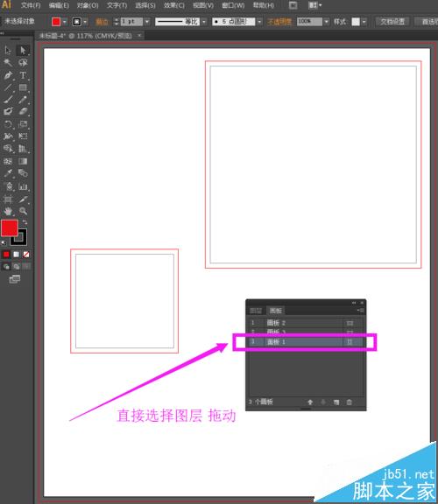
Task: Pick the Magic Wand tool
Action: [8, 63]
